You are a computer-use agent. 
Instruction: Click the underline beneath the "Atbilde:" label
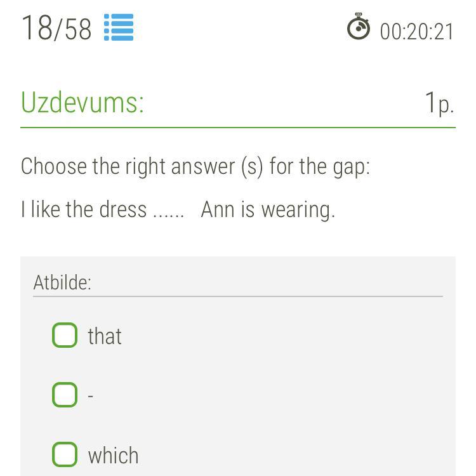[x=238, y=296]
